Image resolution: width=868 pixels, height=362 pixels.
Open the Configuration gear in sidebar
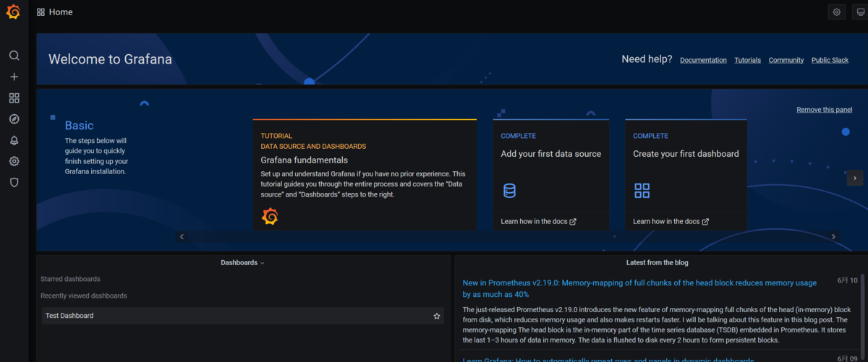pyautogui.click(x=14, y=161)
